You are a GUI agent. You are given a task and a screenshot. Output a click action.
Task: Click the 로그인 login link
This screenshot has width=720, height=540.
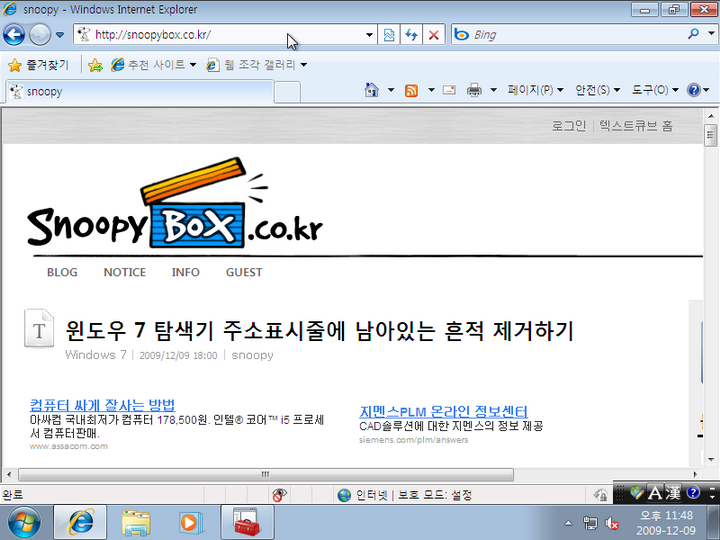pyautogui.click(x=568, y=126)
